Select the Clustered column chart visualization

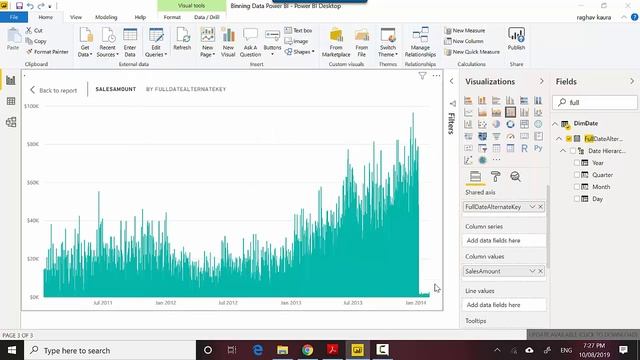tap(510, 100)
